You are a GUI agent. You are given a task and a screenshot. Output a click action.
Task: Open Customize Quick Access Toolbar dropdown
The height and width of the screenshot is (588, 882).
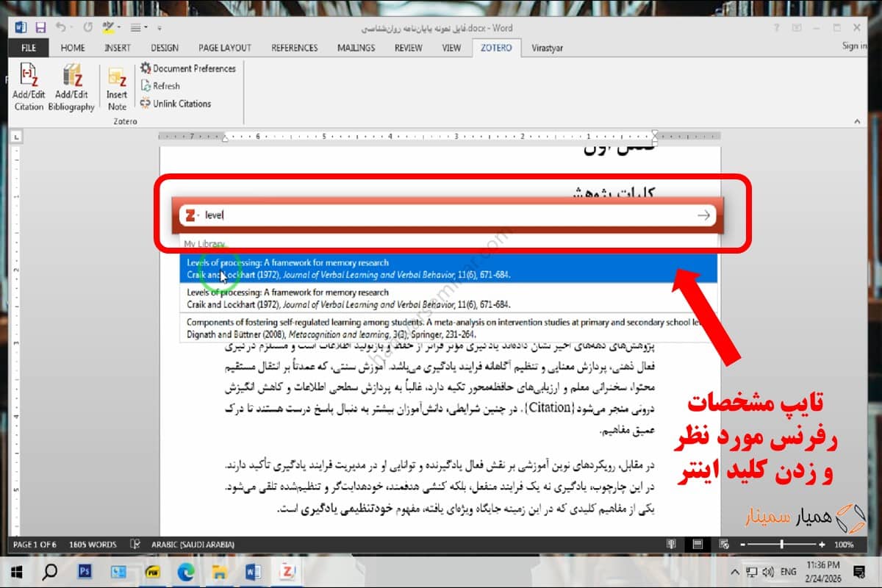coord(159,28)
